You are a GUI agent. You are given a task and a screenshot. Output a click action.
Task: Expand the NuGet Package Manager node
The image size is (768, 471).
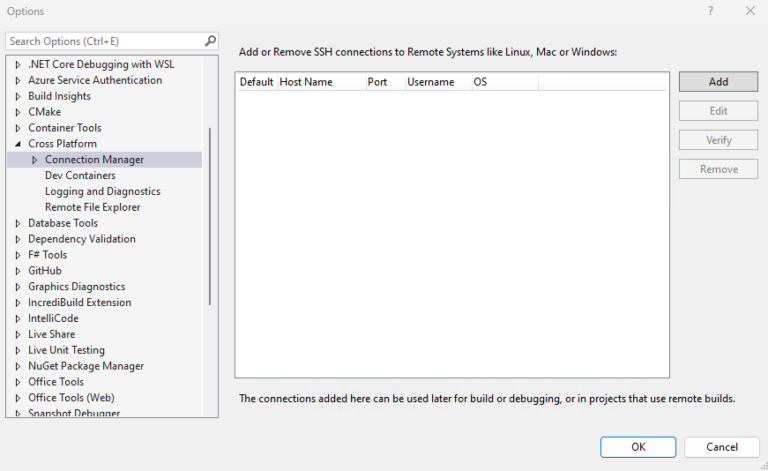17,366
